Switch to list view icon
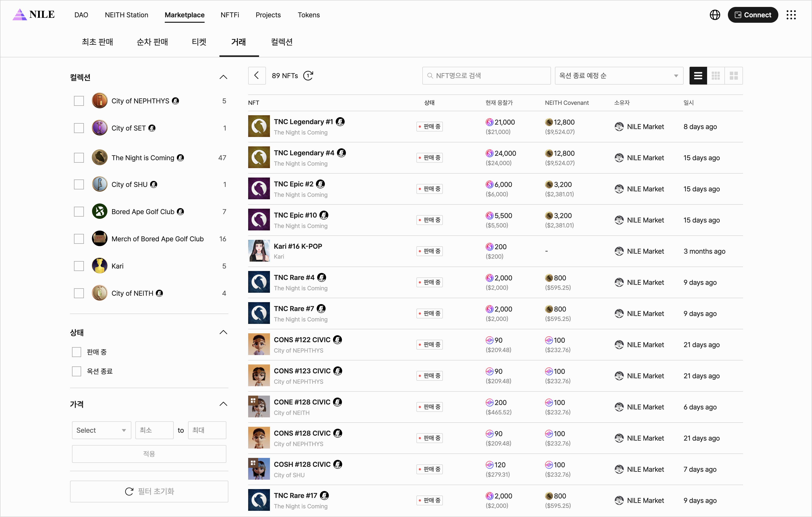 click(x=698, y=75)
